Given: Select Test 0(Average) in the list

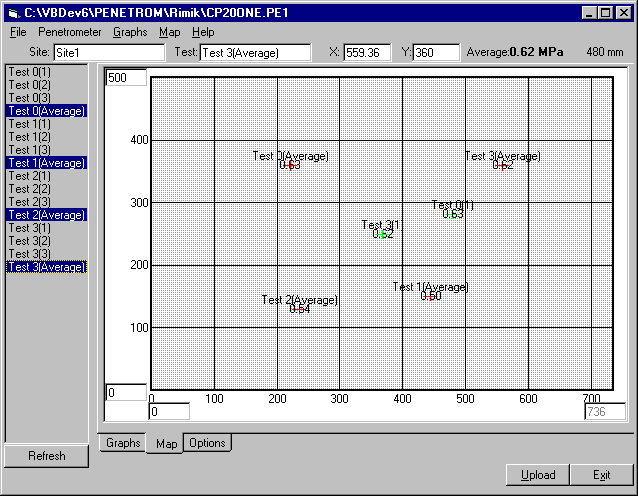Looking at the screenshot, I should (x=46, y=111).
